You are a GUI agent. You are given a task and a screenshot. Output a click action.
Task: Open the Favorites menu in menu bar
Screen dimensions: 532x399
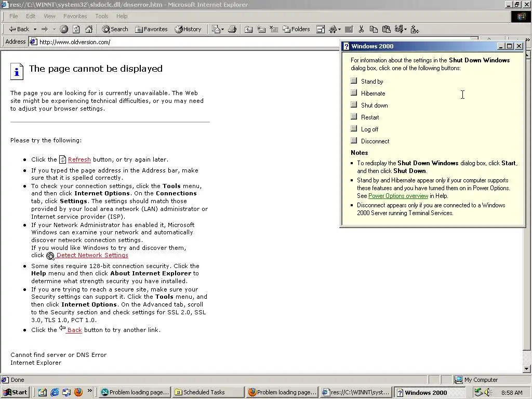pyautogui.click(x=75, y=16)
